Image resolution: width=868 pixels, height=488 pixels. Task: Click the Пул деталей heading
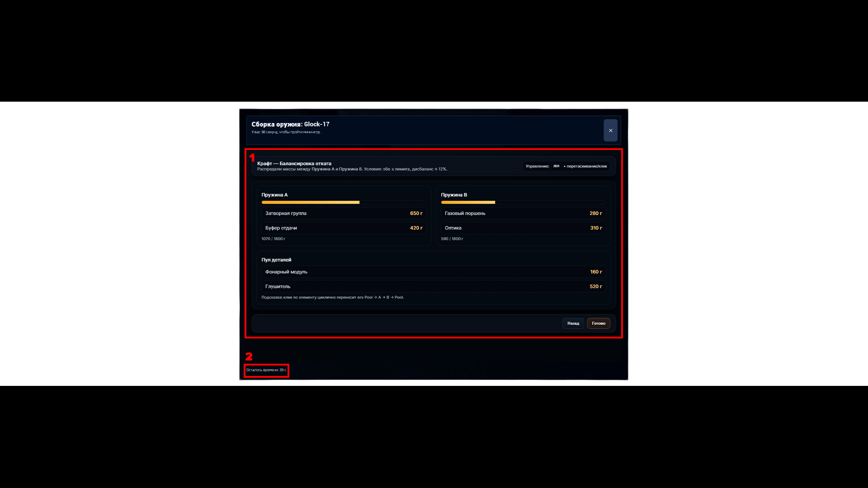click(x=276, y=260)
